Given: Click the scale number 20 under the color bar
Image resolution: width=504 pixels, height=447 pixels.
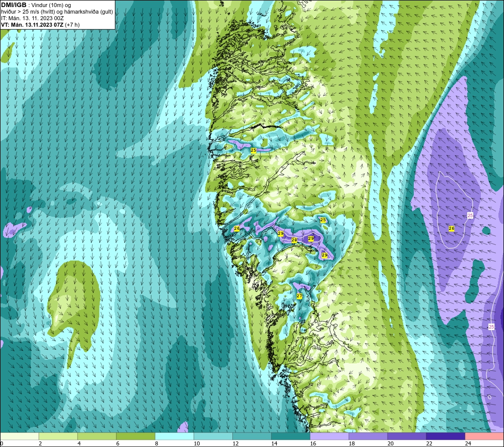Looking at the screenshot, I should [x=390, y=443].
